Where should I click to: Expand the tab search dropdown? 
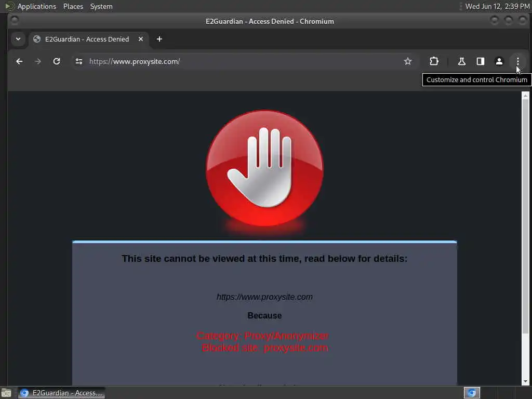click(x=18, y=39)
